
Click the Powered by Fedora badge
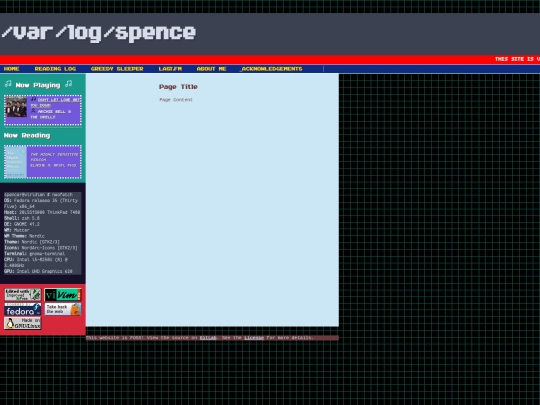[23, 309]
